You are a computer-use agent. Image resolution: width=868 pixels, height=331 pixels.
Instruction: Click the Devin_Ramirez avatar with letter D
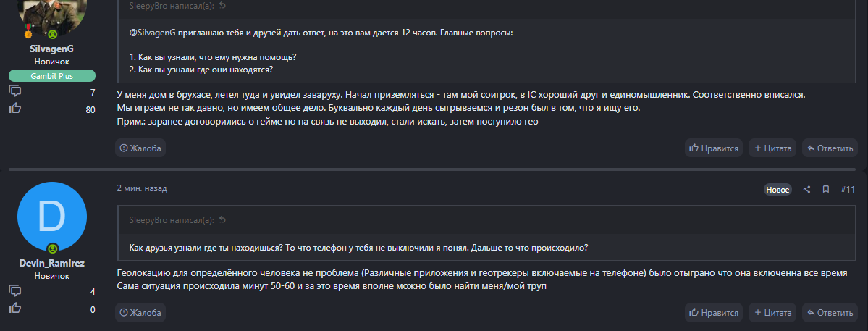(x=52, y=217)
